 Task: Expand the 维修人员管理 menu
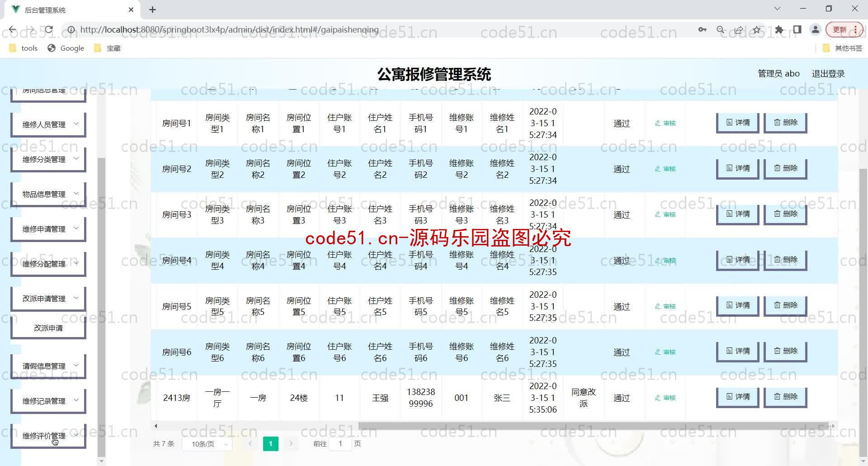48,124
